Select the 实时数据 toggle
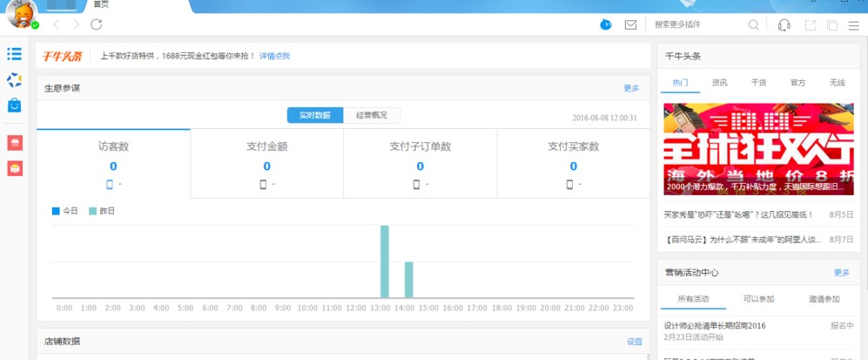Screen dimensions: 868x360 pos(314,115)
